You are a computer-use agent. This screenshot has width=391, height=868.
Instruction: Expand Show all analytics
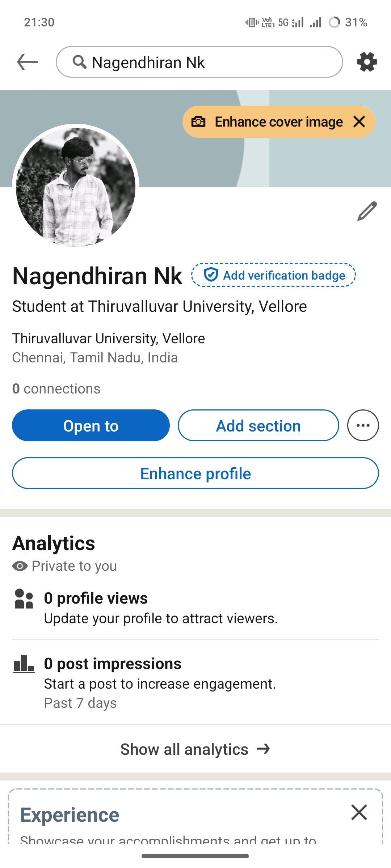click(195, 749)
